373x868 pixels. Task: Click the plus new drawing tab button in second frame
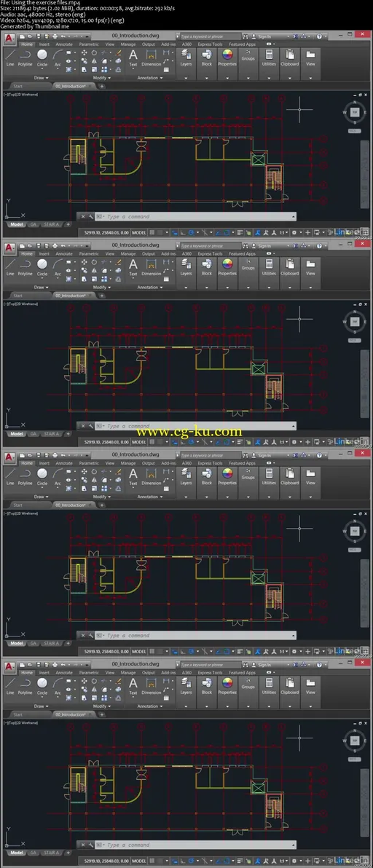point(102,296)
